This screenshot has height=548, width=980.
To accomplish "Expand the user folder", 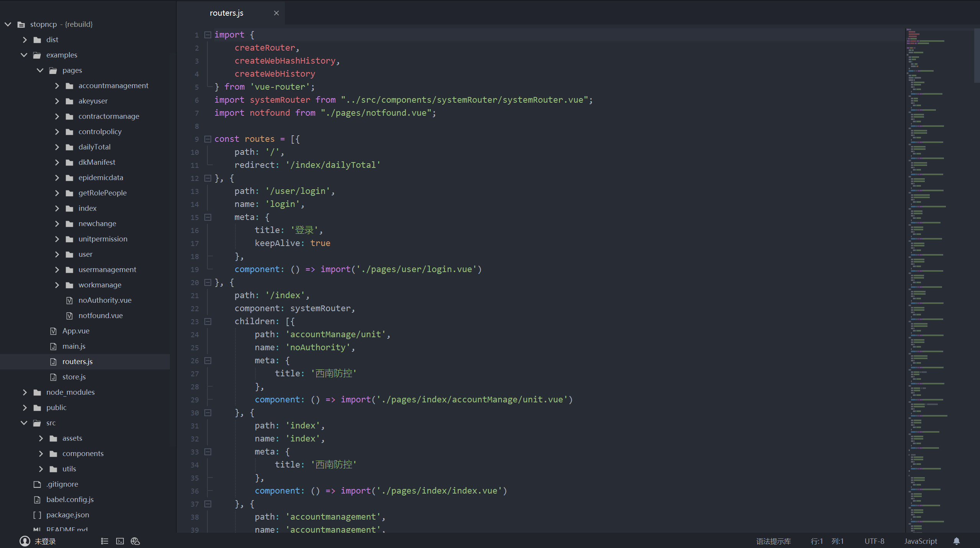I will pos(57,254).
